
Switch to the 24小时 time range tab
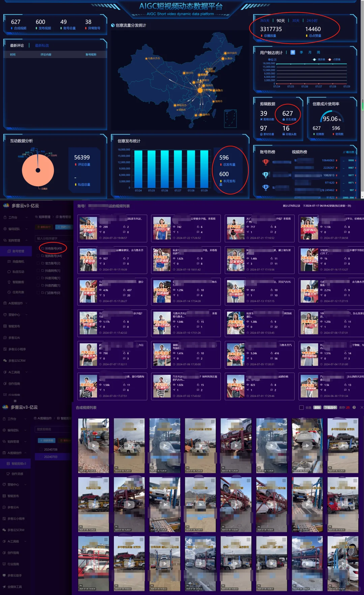[312, 21]
